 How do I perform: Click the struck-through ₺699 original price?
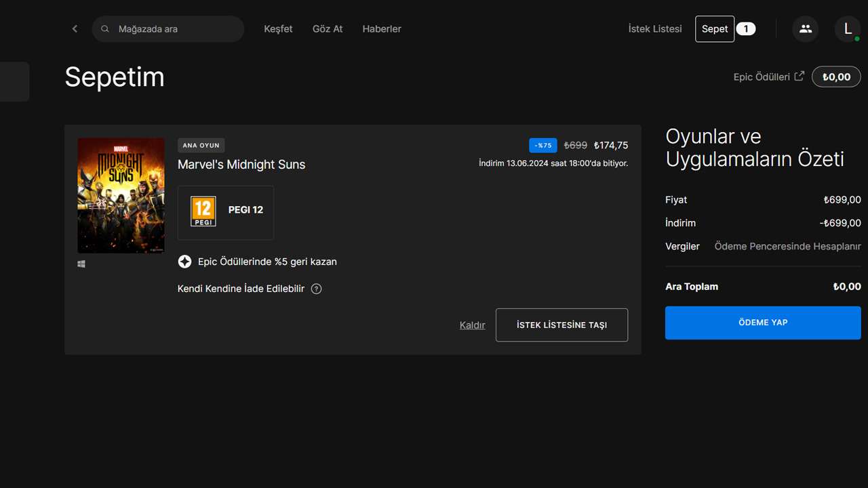[x=576, y=145]
